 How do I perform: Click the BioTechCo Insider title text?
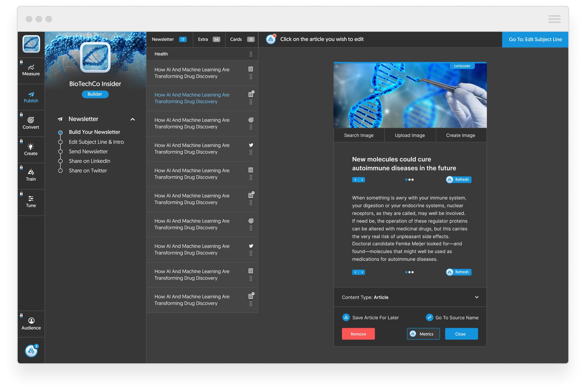pyautogui.click(x=95, y=84)
